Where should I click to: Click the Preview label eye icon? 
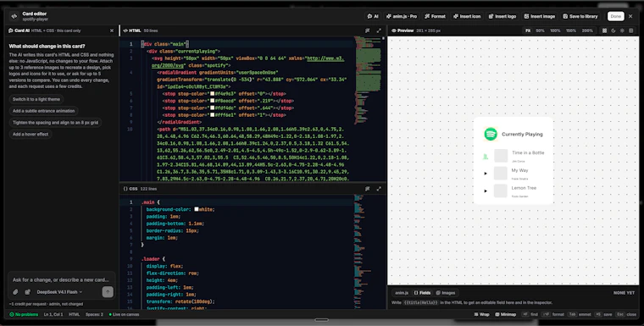click(x=394, y=30)
